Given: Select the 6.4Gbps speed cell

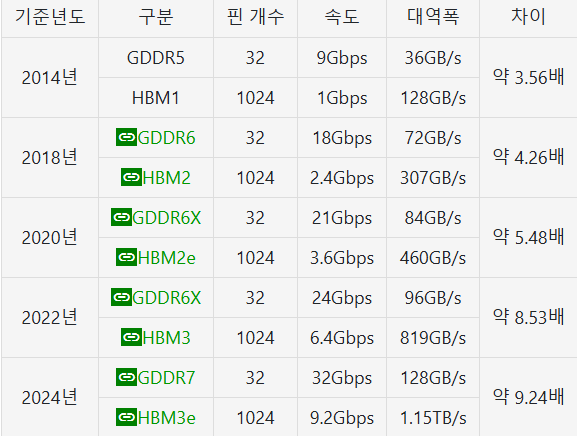Looking at the screenshot, I should click(x=342, y=337).
